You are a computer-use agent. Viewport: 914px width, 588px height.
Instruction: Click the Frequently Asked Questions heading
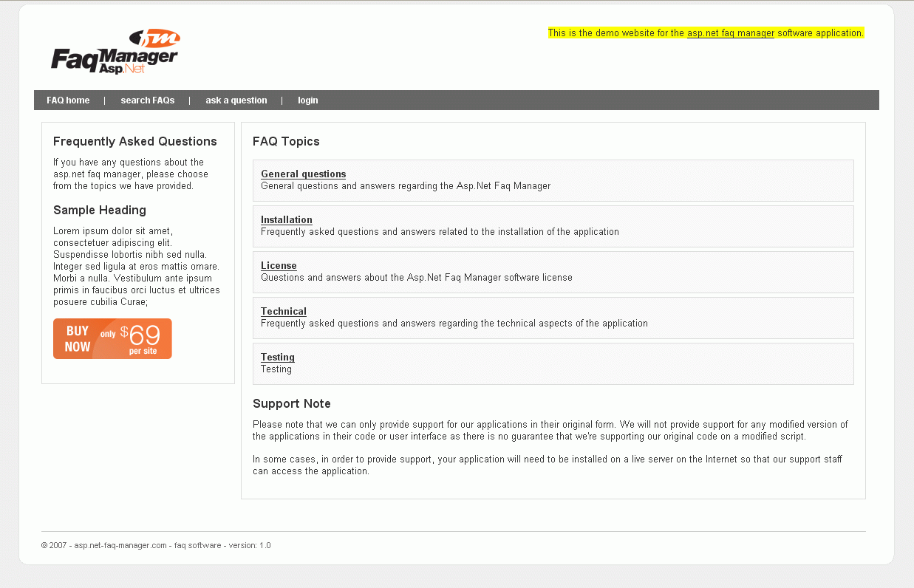click(x=135, y=142)
